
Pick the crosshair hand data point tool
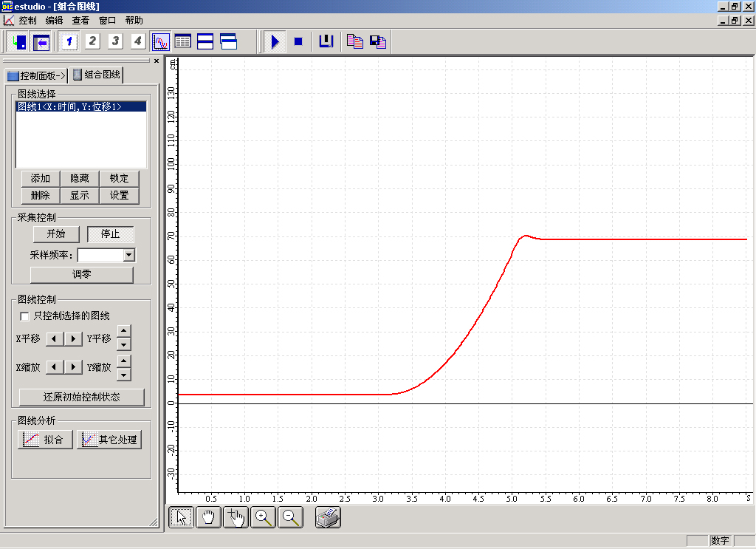(x=236, y=517)
